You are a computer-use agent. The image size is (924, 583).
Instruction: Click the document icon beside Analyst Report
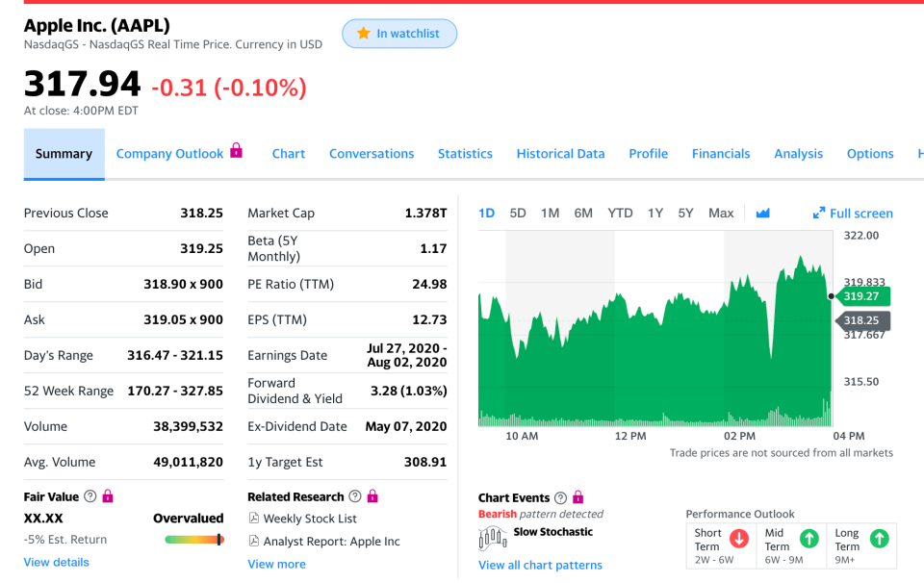coord(254,541)
